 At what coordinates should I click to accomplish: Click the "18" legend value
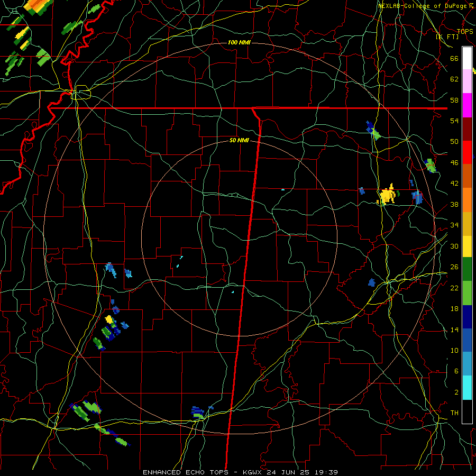(454, 309)
